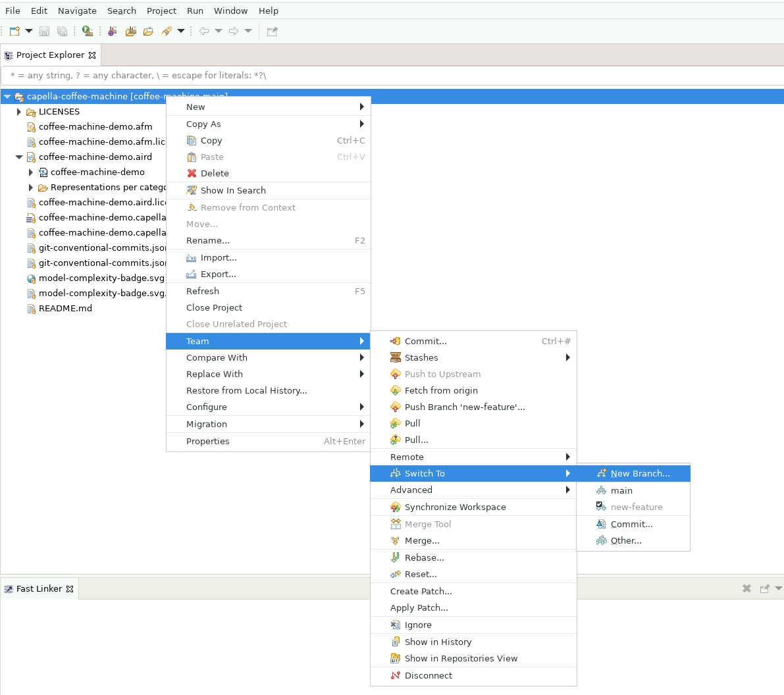Viewport: 784px width, 695px height.
Task: Click inside the Project Explorer filter field
Action: (263, 75)
